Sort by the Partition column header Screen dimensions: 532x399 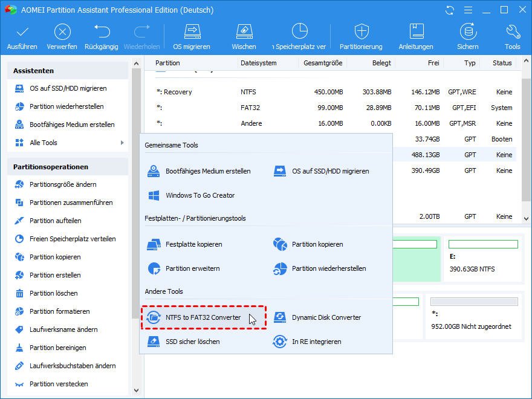167,63
